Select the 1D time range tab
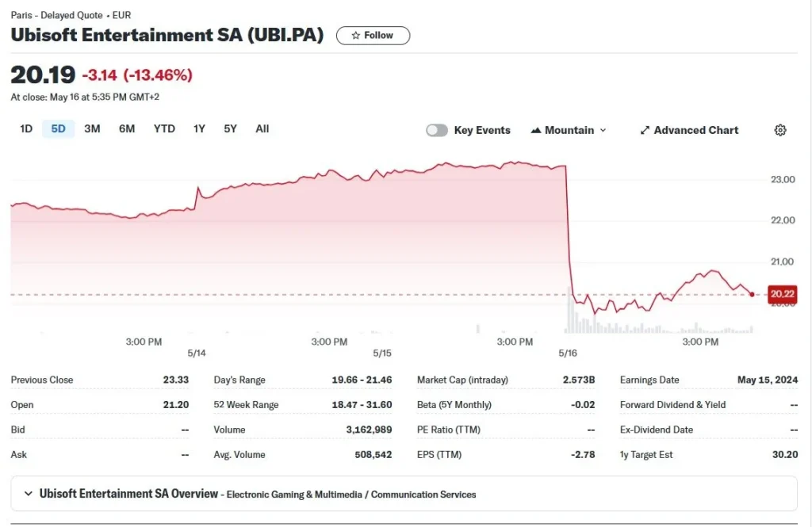The height and width of the screenshot is (527, 812). [x=26, y=128]
